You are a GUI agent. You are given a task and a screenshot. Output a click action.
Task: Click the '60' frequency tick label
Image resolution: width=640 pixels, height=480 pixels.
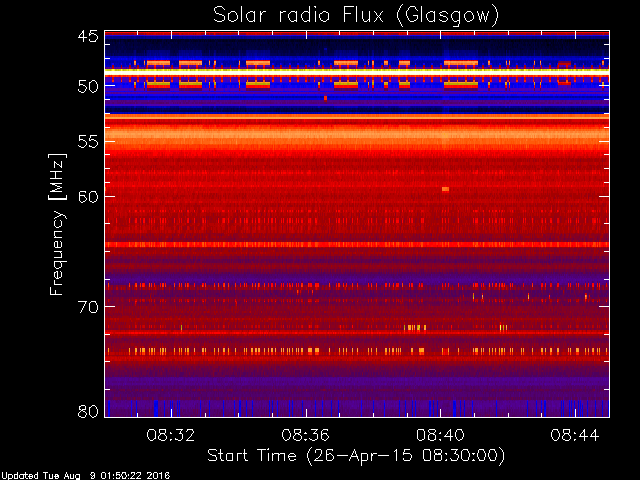(x=88, y=197)
